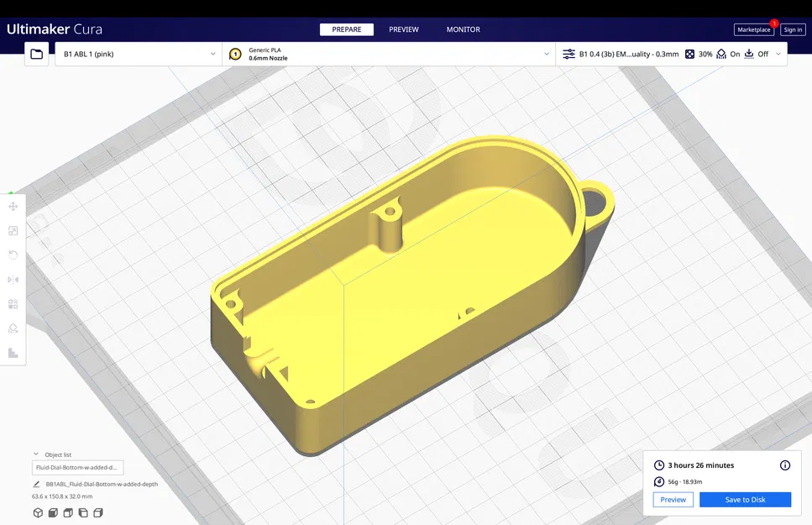Click the 56g · 18.93m material usage

[x=684, y=481]
